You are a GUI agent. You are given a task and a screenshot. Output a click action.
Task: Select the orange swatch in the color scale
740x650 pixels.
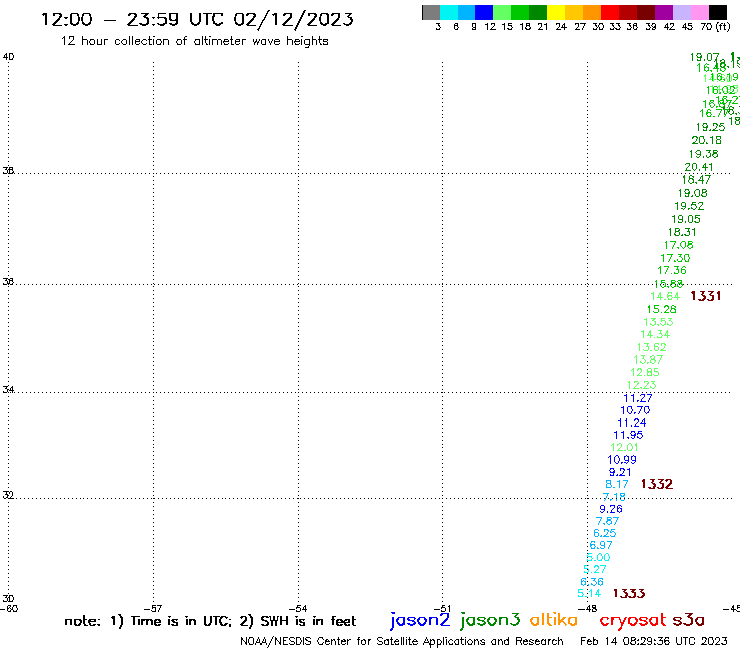pos(592,13)
